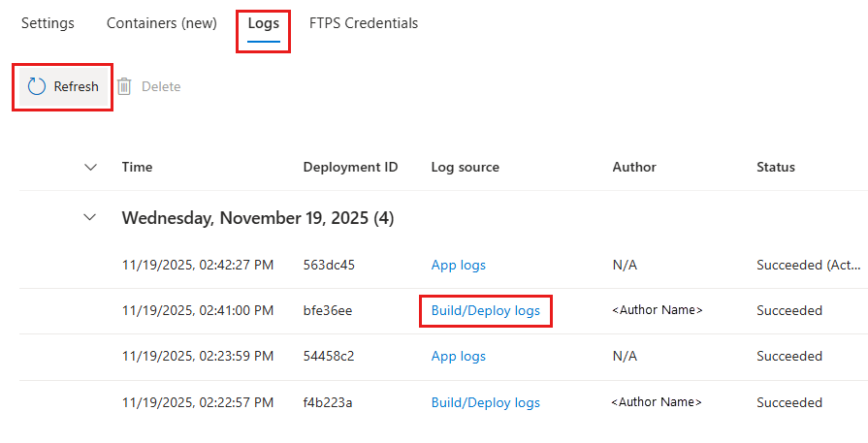Click deployment ID bfe36ee cell
Viewport: 868px width, 443px height.
[x=328, y=311]
